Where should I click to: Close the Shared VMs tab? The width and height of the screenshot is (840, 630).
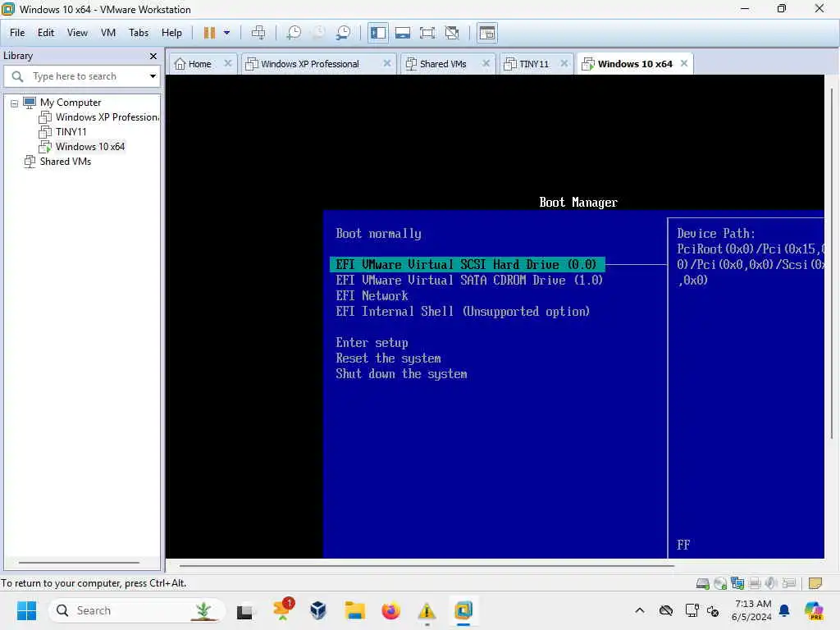pos(486,63)
